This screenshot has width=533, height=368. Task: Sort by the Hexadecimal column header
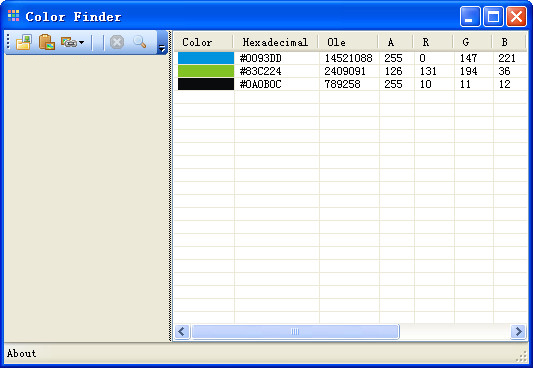pos(276,42)
